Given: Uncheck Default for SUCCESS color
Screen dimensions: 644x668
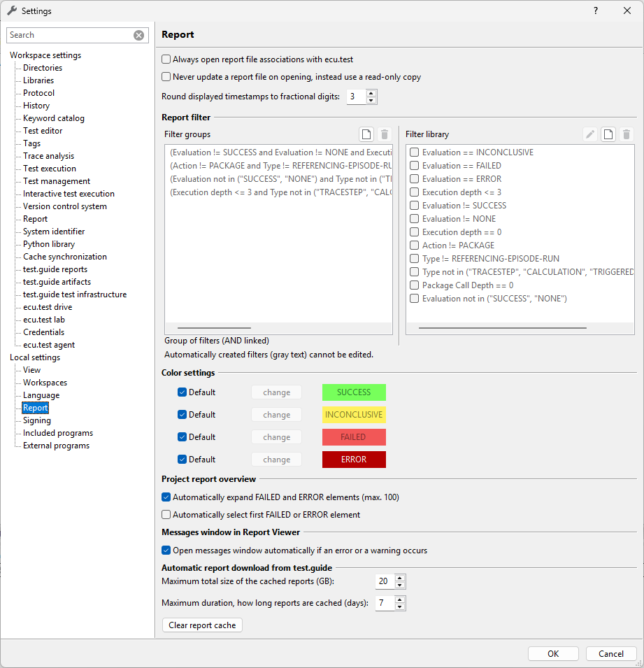Looking at the screenshot, I should pos(182,392).
